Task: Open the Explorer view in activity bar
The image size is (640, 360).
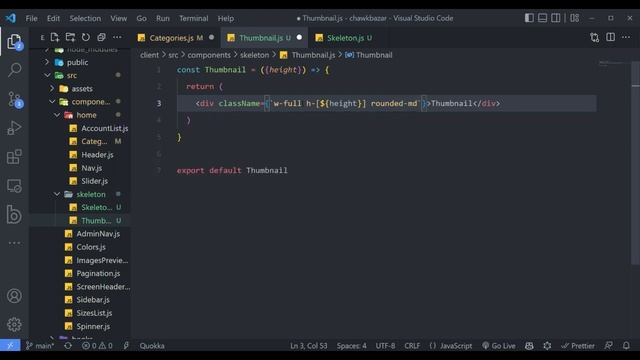Action: [14, 41]
